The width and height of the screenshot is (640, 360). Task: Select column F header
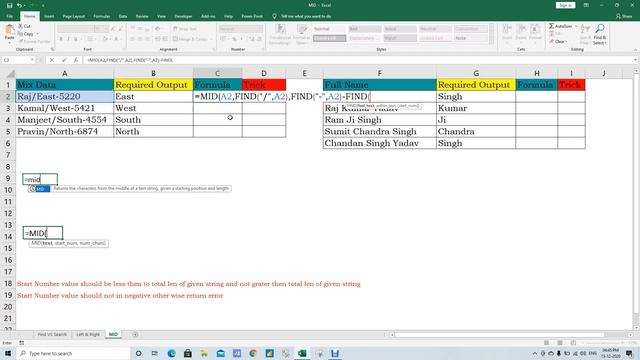380,73
